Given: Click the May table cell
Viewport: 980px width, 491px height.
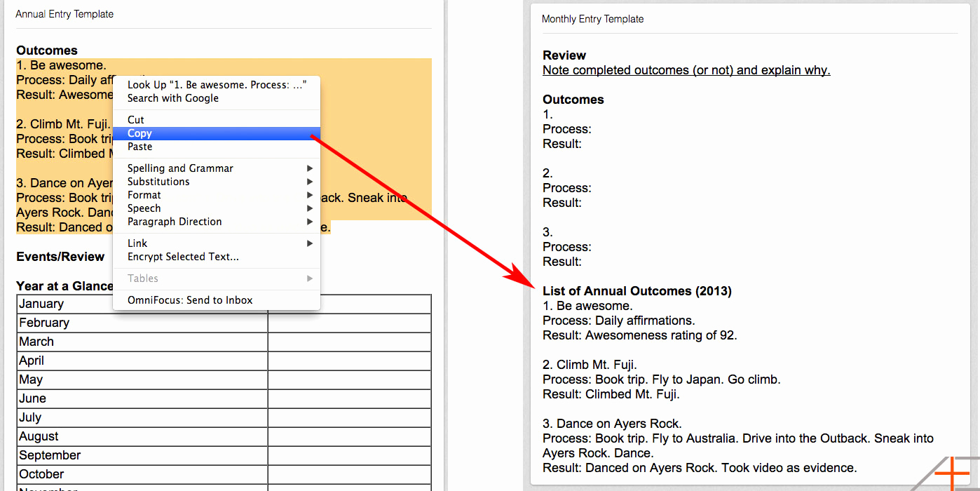Looking at the screenshot, I should point(142,379).
